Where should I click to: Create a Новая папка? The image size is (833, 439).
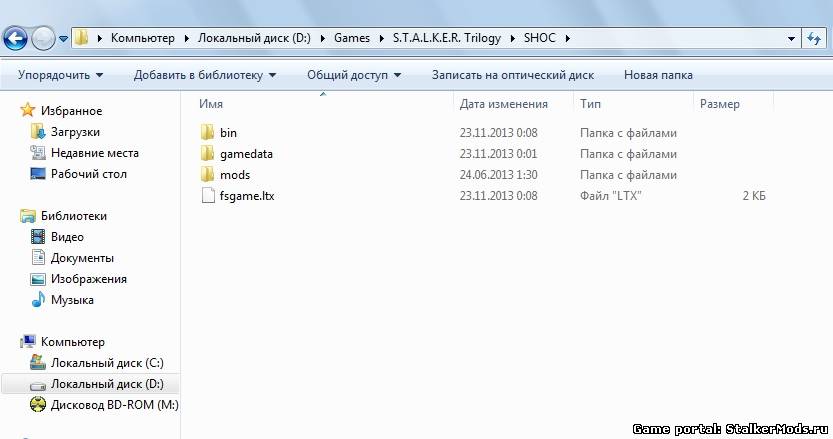click(658, 75)
